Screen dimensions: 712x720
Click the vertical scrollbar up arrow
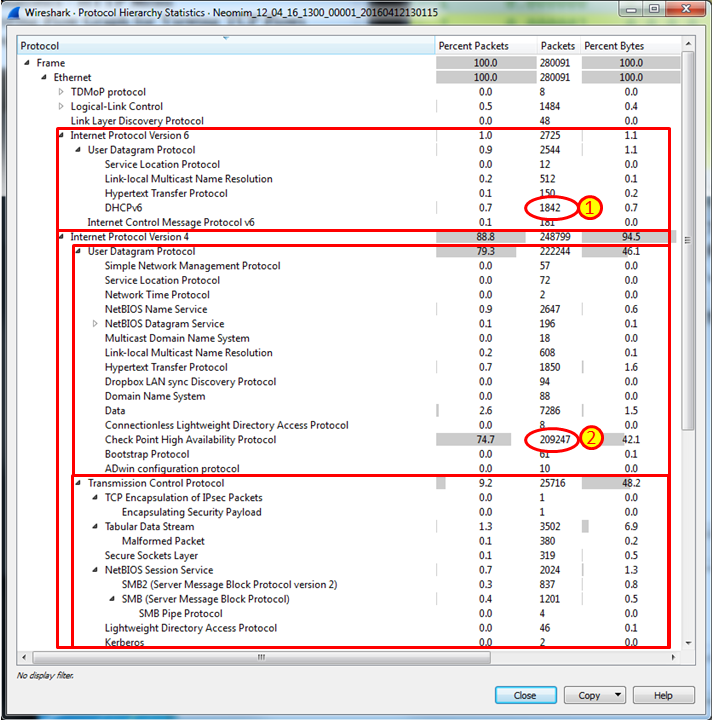688,44
